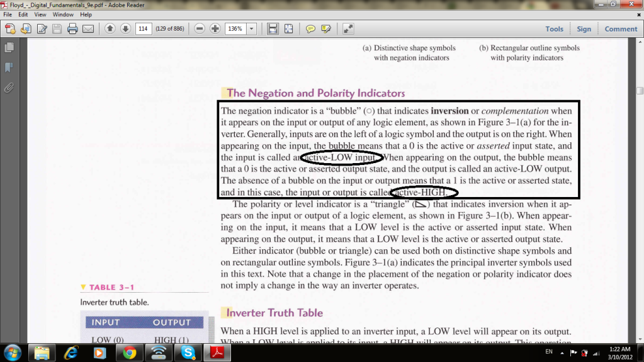This screenshot has width=644, height=362.
Task: Open the Help menu
Action: pos(86,14)
